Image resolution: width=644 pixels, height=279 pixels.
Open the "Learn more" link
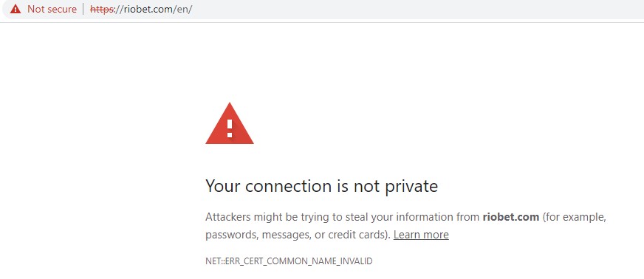click(x=421, y=235)
